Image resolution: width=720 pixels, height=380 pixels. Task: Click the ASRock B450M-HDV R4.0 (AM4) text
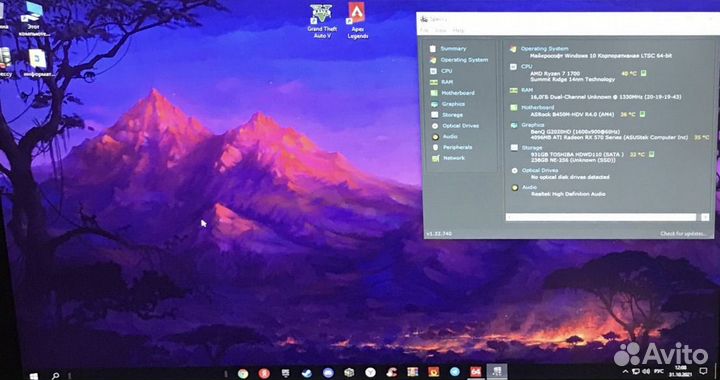(572, 114)
